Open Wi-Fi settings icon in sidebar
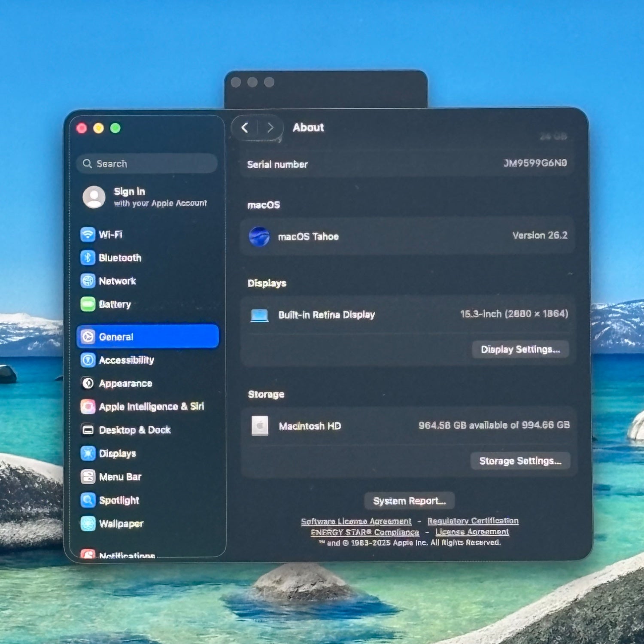This screenshot has width=644, height=644. (x=88, y=234)
